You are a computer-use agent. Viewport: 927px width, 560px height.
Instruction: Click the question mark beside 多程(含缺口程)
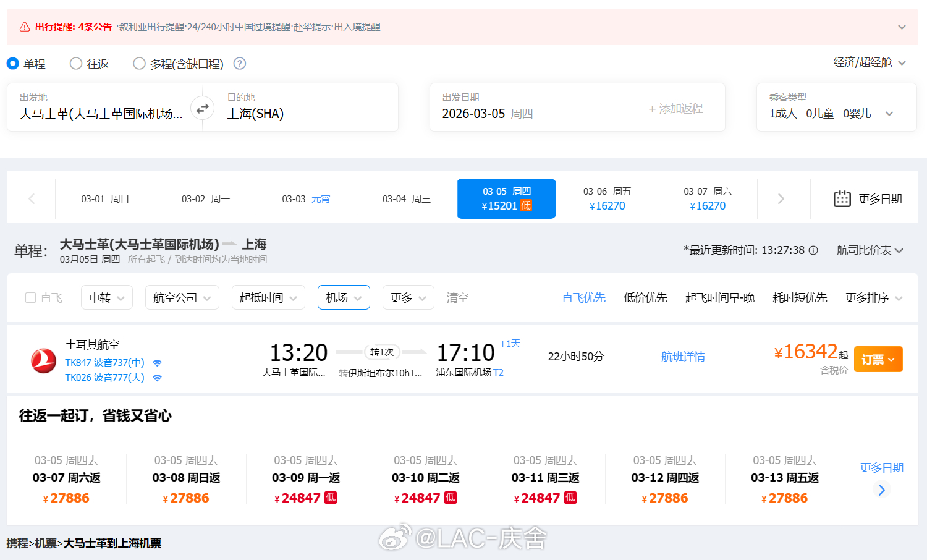(x=239, y=63)
